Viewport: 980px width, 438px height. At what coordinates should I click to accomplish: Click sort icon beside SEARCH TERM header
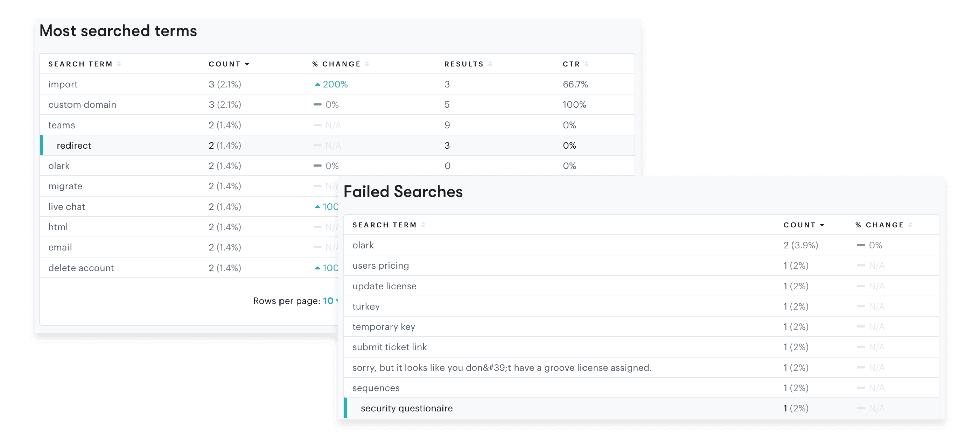119,63
